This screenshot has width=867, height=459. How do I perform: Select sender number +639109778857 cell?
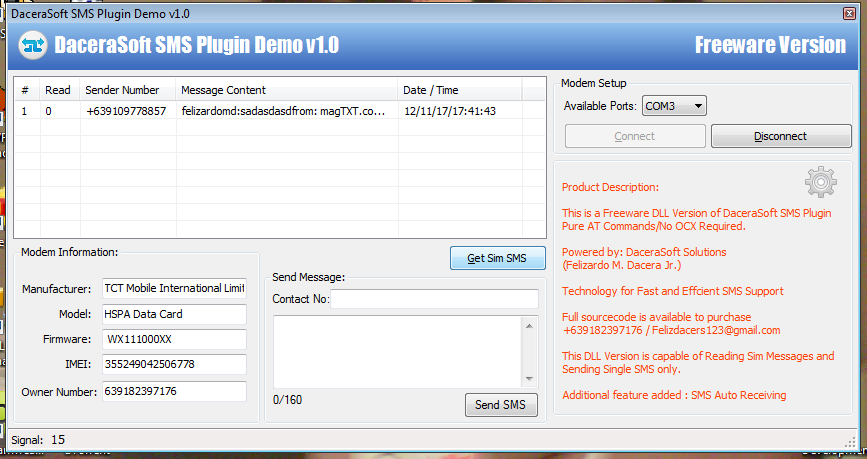tap(128, 111)
